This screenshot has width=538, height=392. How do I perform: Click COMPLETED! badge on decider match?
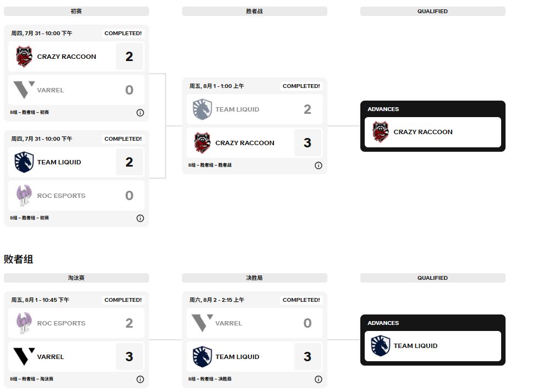(x=301, y=300)
